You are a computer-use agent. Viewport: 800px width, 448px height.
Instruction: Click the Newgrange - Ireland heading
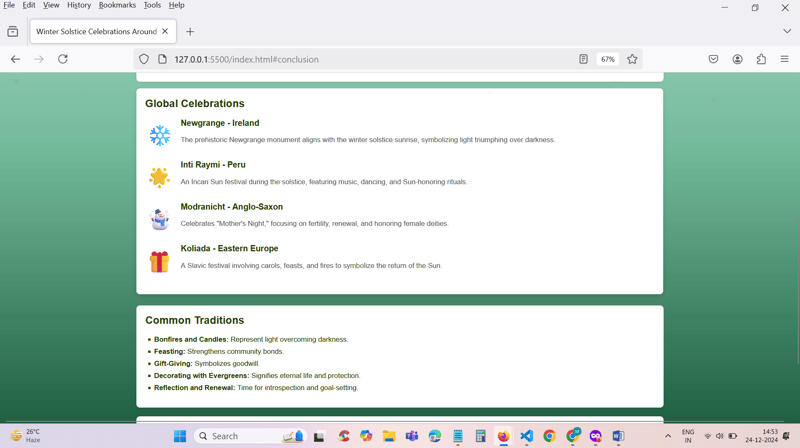(x=220, y=123)
